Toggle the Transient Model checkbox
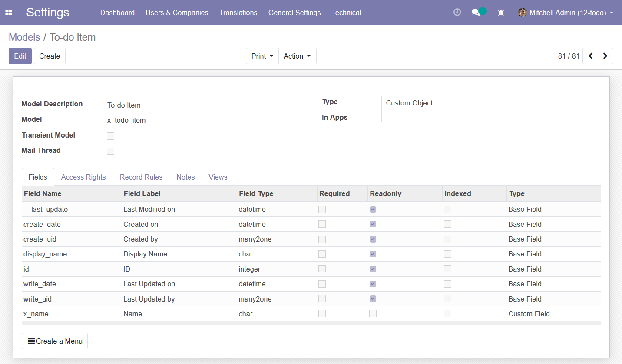 [x=111, y=136]
